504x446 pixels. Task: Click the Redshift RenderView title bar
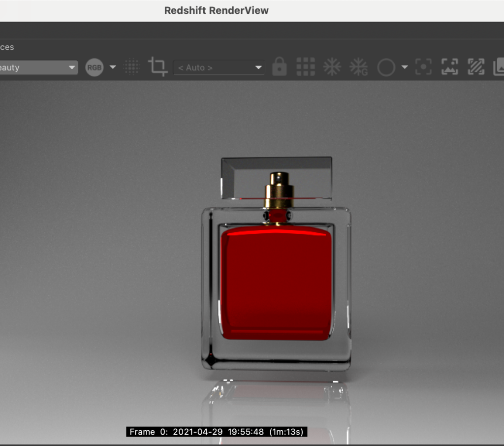[x=217, y=10]
